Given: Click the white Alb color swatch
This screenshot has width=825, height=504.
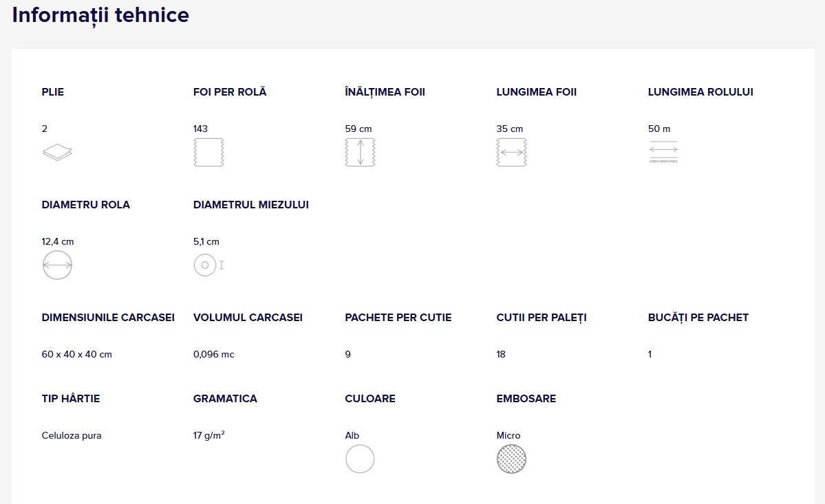Looking at the screenshot, I should [x=360, y=459].
